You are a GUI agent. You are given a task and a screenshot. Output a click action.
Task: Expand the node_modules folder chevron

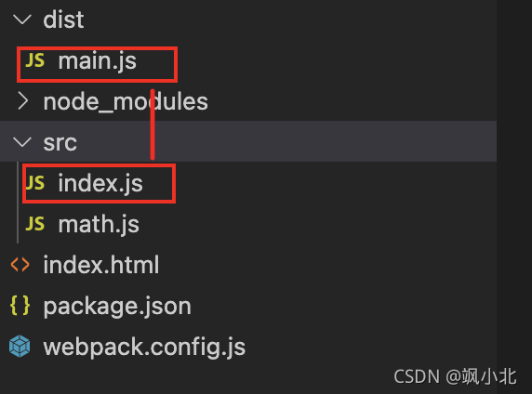point(22,101)
